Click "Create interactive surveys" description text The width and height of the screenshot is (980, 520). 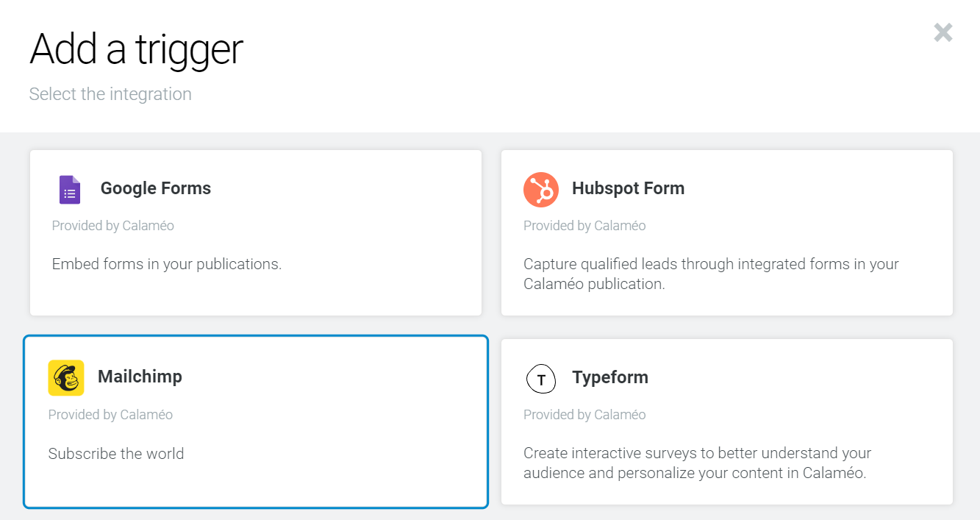click(697, 463)
